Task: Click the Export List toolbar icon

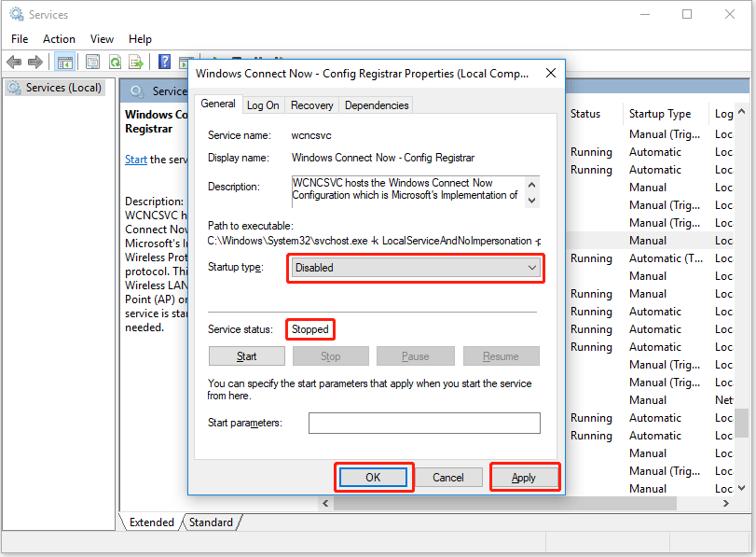Action: tap(136, 62)
